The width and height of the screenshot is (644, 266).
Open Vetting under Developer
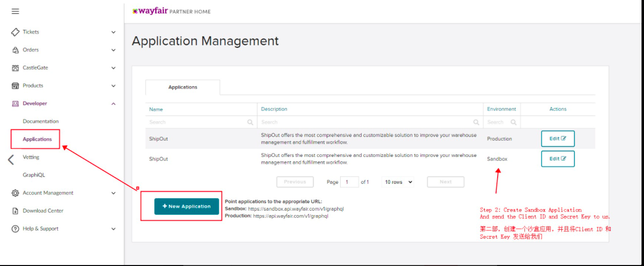click(31, 157)
